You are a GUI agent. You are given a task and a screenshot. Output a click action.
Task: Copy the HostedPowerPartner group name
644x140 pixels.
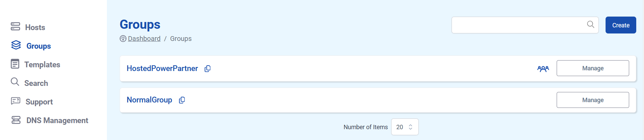click(x=208, y=69)
